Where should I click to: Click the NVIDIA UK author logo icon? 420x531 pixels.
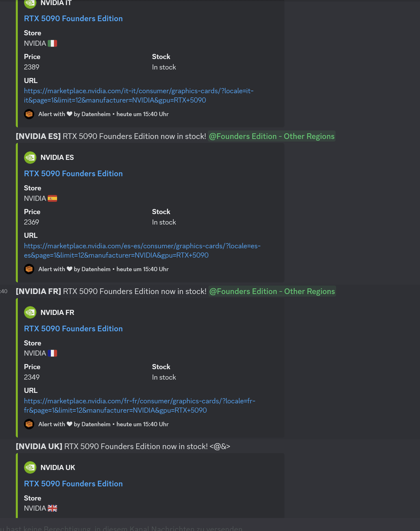[x=30, y=468]
